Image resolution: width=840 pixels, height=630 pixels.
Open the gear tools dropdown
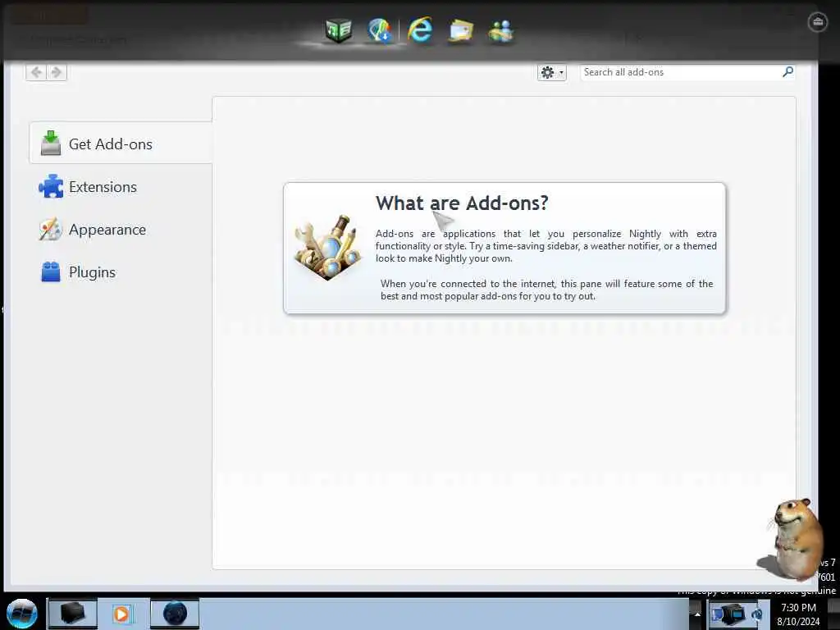pos(552,72)
